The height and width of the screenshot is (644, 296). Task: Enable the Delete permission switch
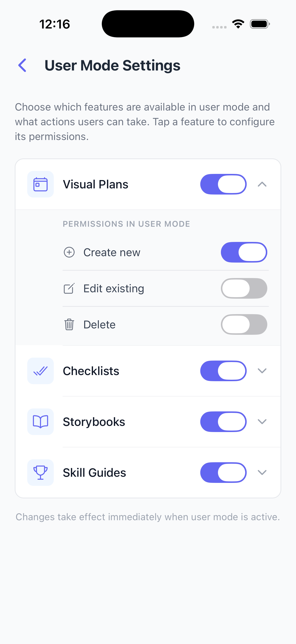click(x=244, y=324)
